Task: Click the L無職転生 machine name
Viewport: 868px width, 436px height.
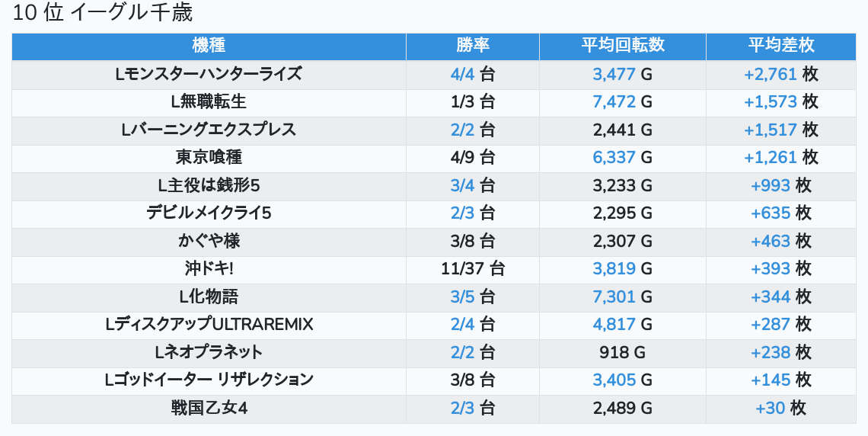Action: point(209,101)
